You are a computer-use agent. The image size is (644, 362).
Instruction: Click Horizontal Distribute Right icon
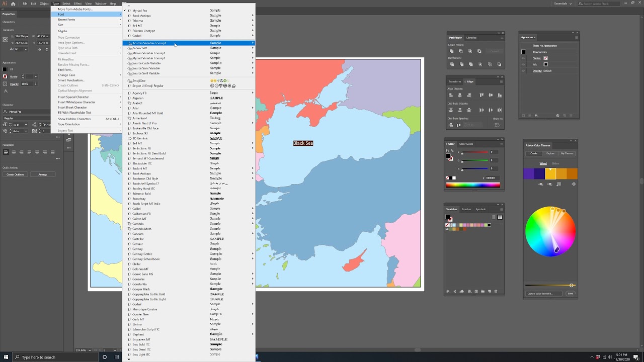(x=500, y=110)
